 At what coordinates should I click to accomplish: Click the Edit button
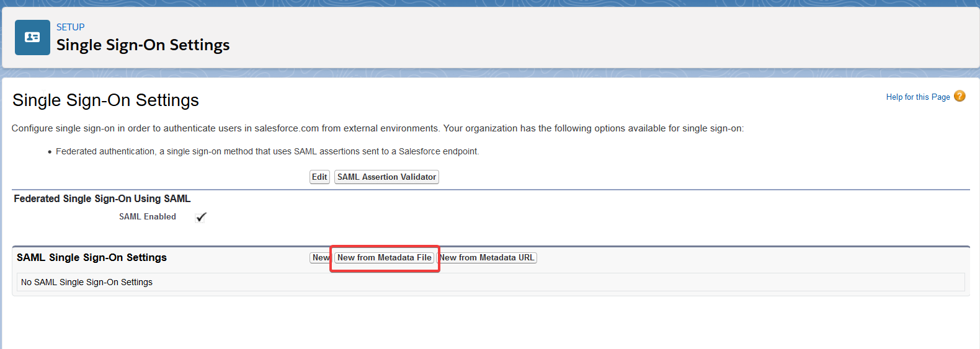point(319,177)
